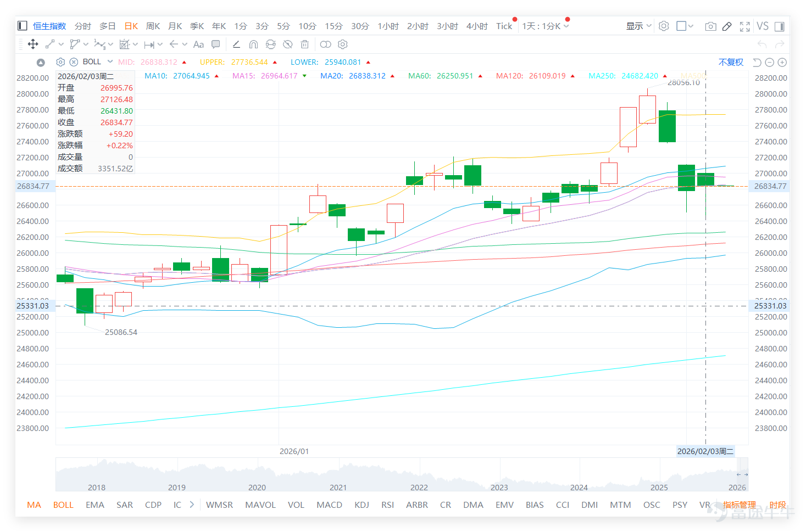Open the layout square dropdown
This screenshot has width=806, height=532.
click(685, 26)
